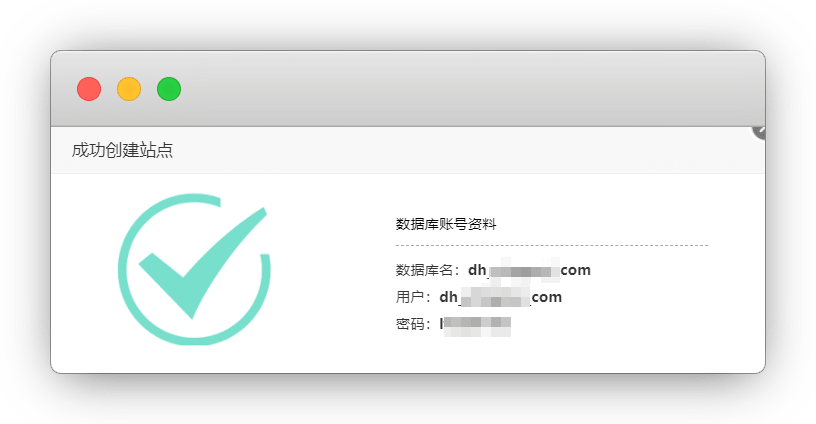Click the dashed divider under 数据库账号资料

click(x=552, y=245)
